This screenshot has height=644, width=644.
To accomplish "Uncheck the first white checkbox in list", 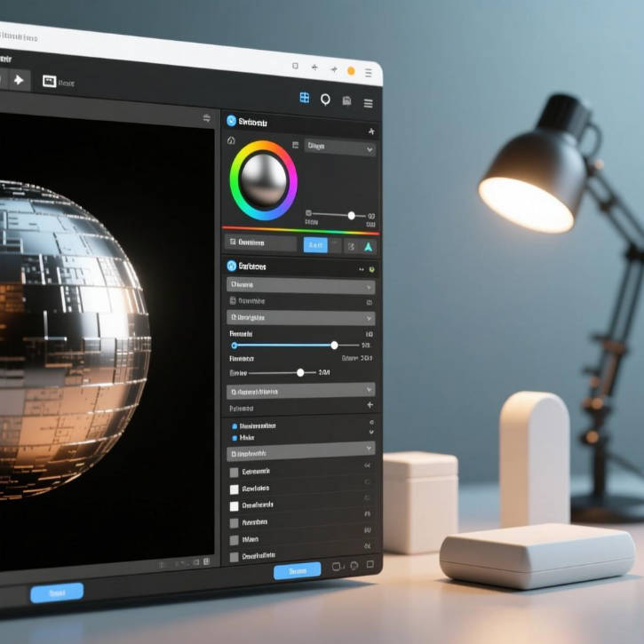I will click(235, 489).
